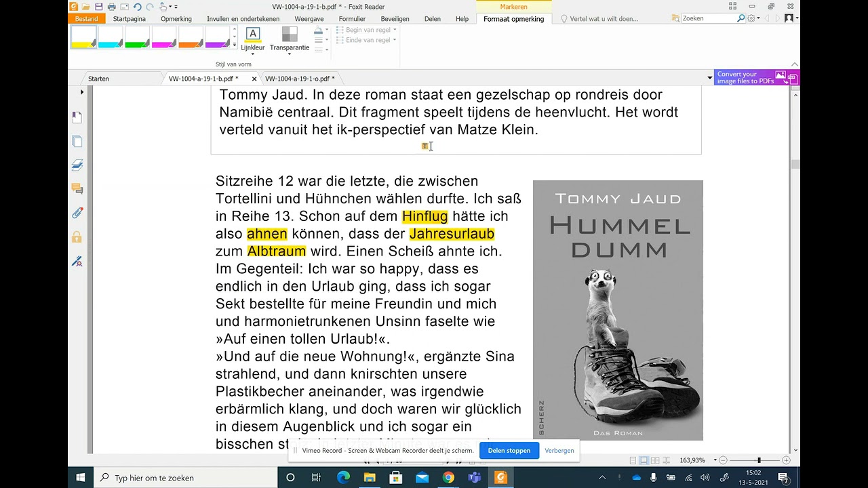
Task: Redo the last undone action
Action: [x=149, y=7]
